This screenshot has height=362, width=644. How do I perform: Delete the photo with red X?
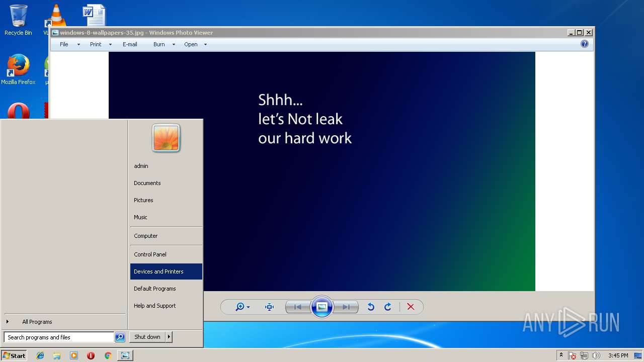click(x=411, y=307)
